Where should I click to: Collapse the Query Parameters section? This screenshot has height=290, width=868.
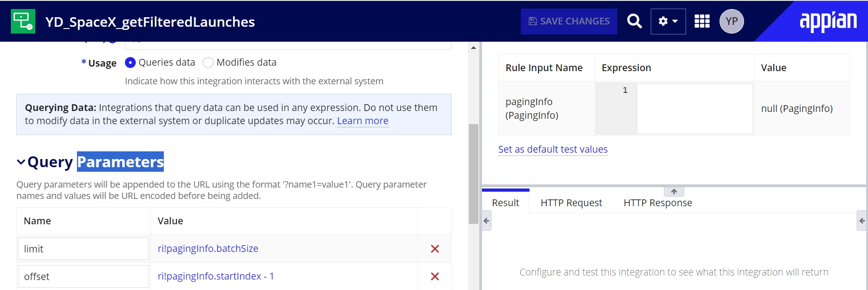tap(21, 162)
